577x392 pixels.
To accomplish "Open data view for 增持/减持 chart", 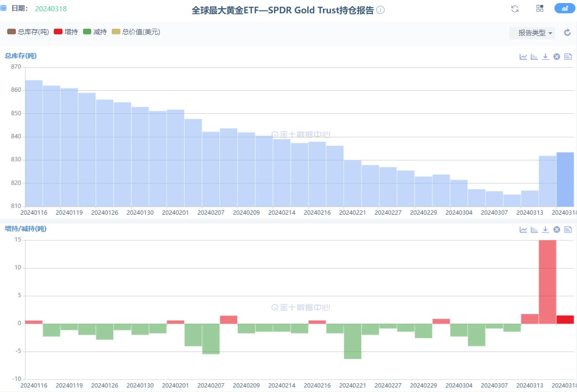I will pos(568,230).
